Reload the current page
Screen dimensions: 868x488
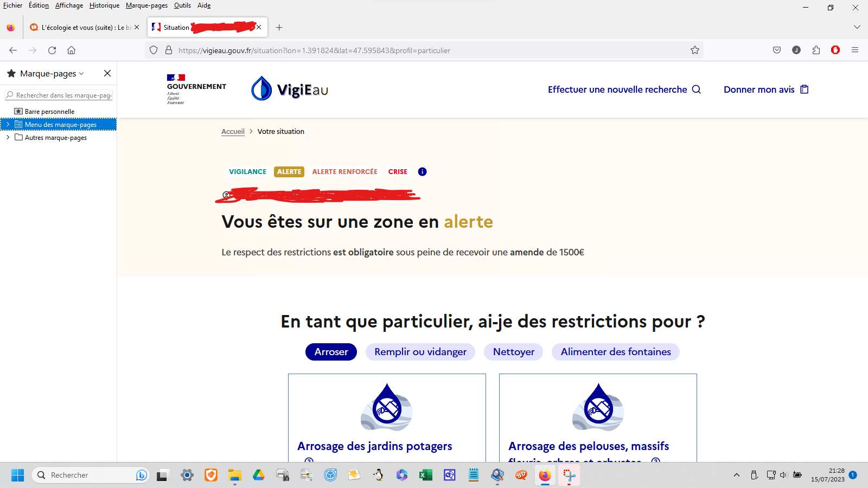click(x=52, y=50)
